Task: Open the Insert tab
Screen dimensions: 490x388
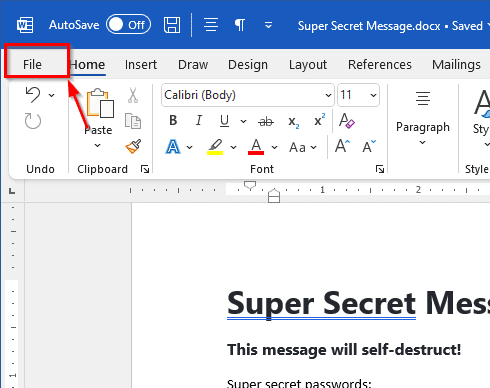Action: point(141,64)
